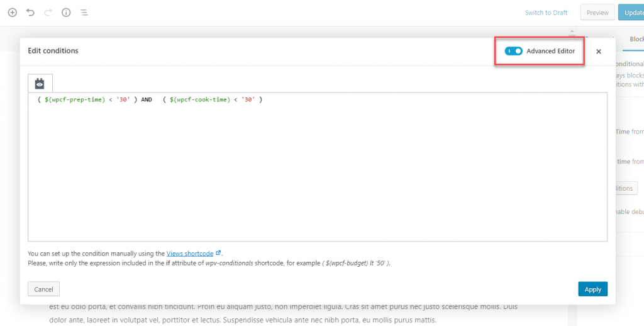Click the partially hidden conditions button in sidebar
644x326 pixels.
[x=625, y=188]
